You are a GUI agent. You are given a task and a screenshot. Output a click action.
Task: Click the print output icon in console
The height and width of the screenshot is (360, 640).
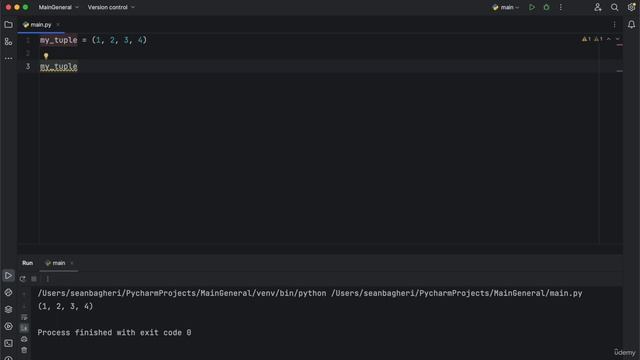pyautogui.click(x=24, y=339)
